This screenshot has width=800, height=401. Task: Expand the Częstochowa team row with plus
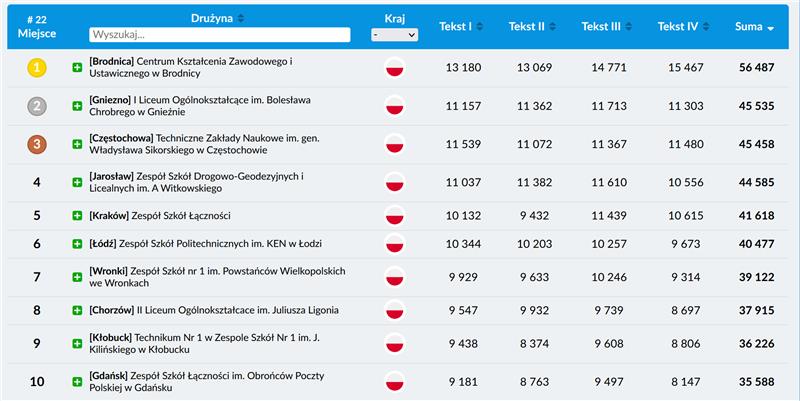pos(77,144)
